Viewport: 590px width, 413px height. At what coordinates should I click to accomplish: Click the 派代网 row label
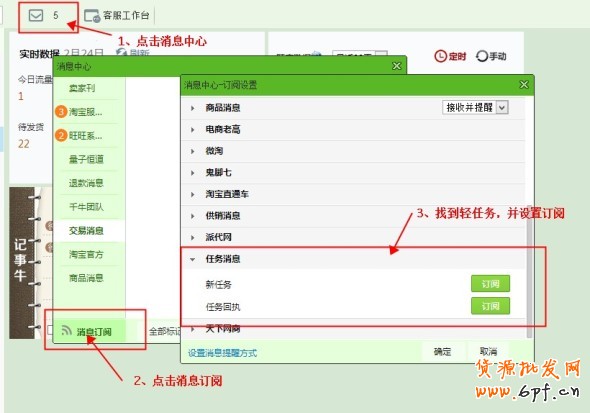(218, 237)
